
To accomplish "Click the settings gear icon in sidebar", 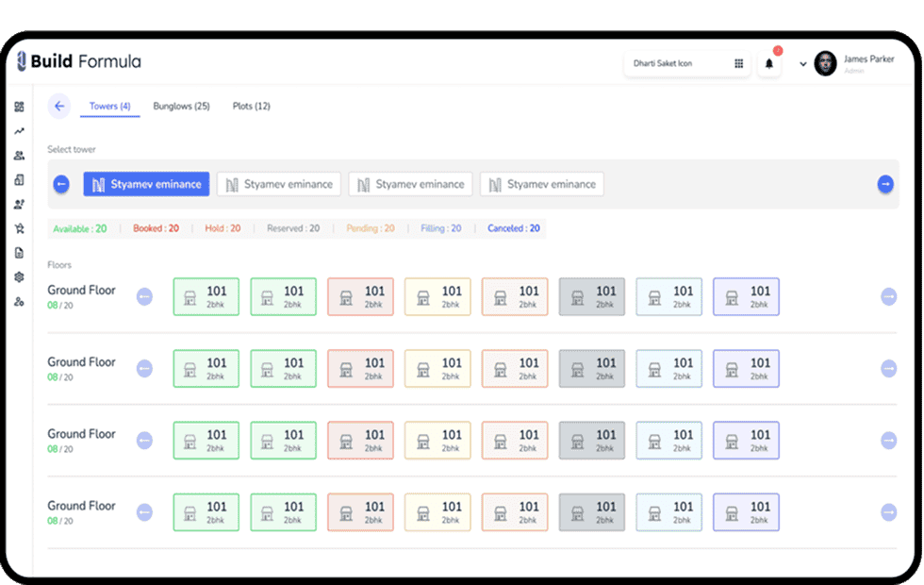I will tap(19, 276).
